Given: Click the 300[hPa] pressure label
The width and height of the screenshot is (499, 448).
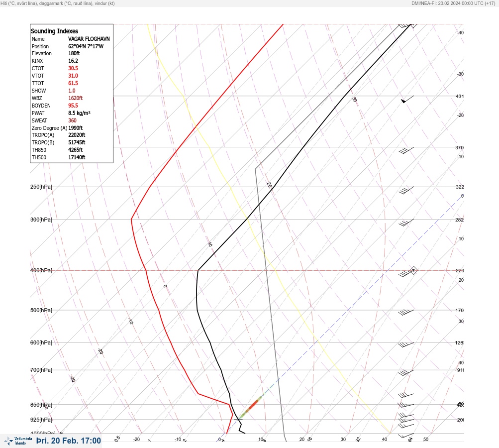Looking at the screenshot, I should tap(41, 220).
